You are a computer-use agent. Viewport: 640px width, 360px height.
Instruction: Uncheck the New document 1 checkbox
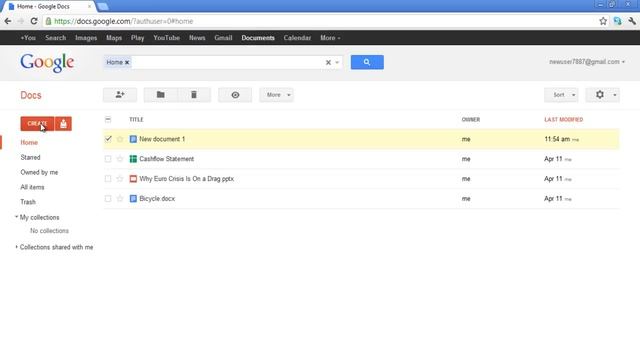click(108, 139)
